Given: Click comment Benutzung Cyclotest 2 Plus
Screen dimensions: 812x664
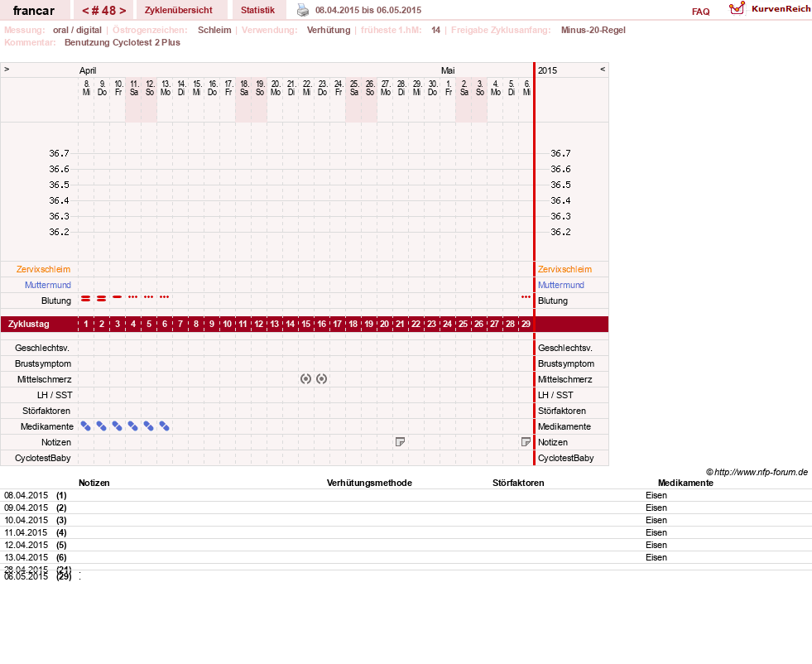Looking at the screenshot, I should (x=123, y=42).
